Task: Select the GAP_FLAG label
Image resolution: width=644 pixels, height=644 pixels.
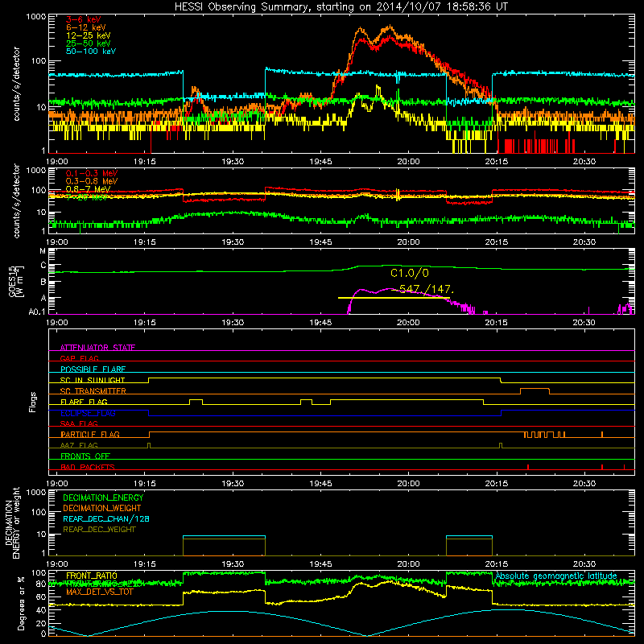Action: pos(79,358)
